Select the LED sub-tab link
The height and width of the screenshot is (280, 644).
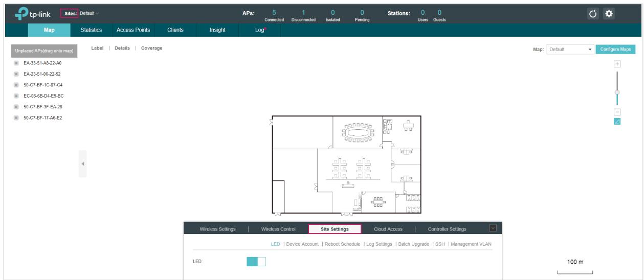pos(275,244)
